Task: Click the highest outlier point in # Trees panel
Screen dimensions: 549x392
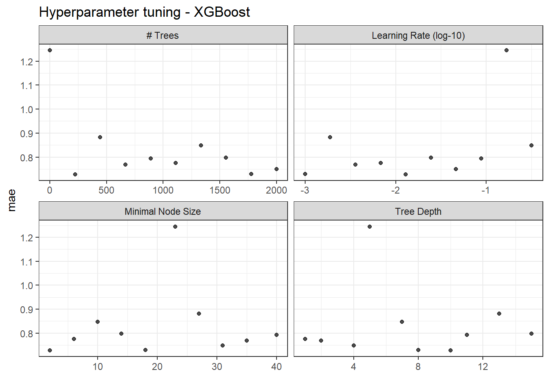Action: (50, 50)
